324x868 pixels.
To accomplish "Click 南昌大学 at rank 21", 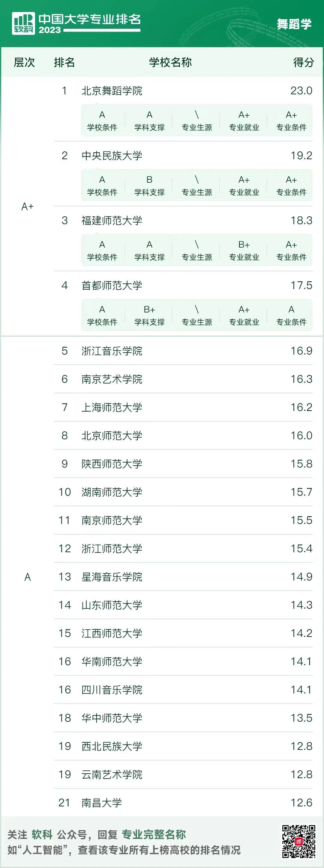I will coord(101,802).
